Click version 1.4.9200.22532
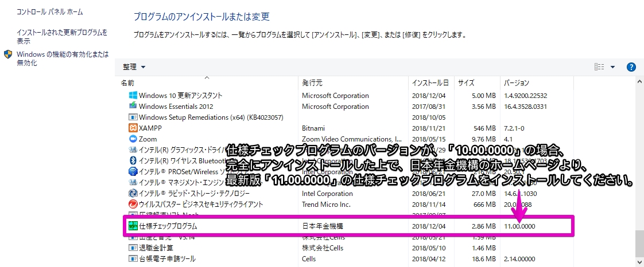644x267 pixels. click(x=525, y=96)
